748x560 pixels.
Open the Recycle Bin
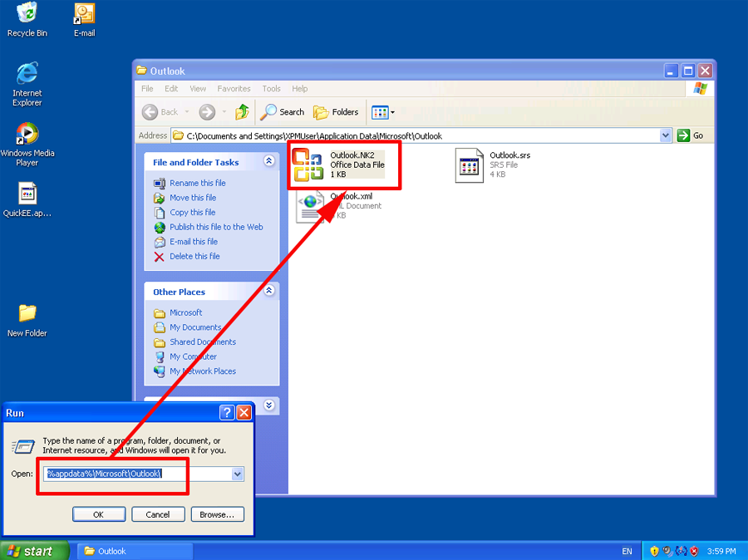coord(26,12)
